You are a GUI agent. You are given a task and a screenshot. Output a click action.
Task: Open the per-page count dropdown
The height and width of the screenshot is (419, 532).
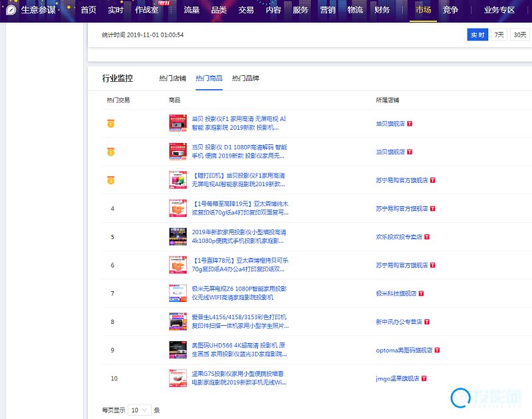point(140,410)
